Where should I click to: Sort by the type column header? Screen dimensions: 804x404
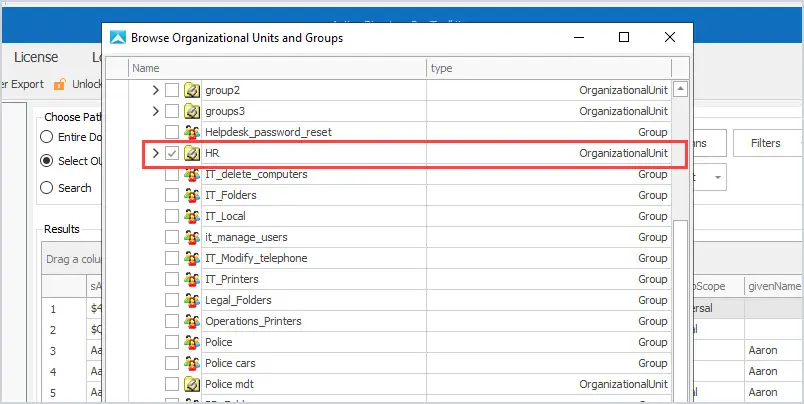pyautogui.click(x=549, y=68)
